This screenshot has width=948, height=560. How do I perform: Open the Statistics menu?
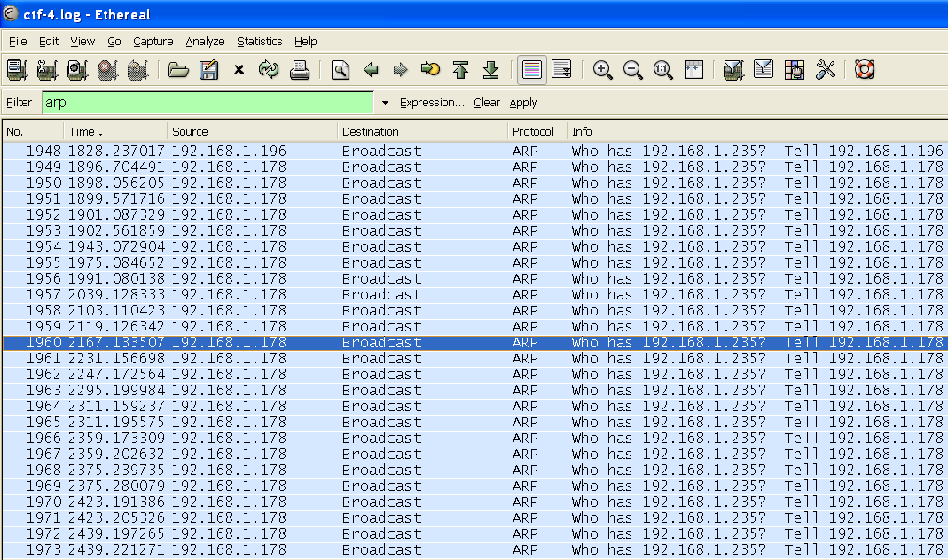pos(259,42)
